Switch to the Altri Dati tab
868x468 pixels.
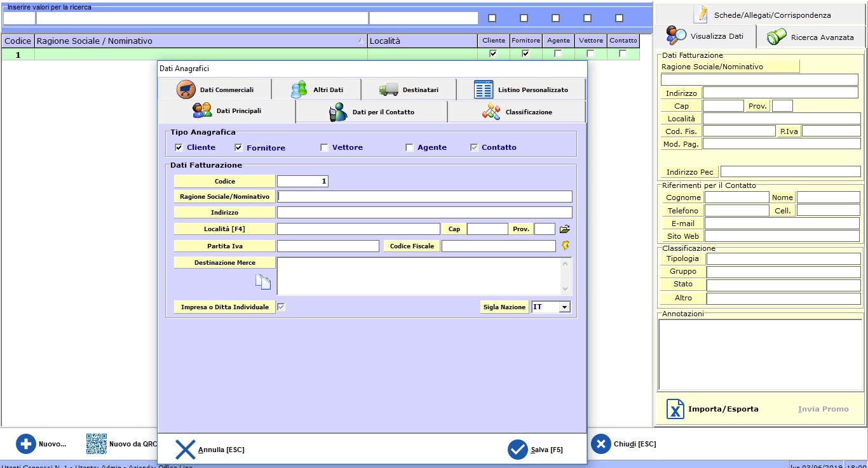pyautogui.click(x=316, y=90)
